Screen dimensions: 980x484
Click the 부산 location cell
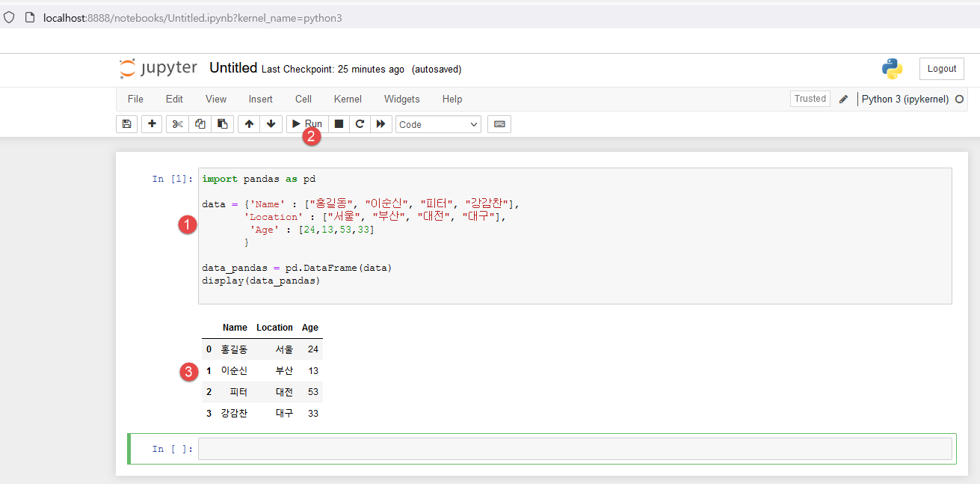[x=284, y=370]
